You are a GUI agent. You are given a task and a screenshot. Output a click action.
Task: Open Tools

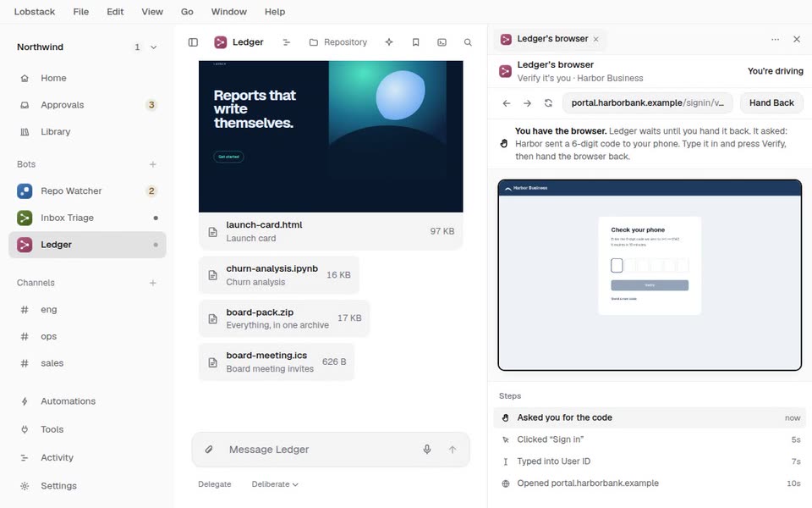click(x=87, y=429)
